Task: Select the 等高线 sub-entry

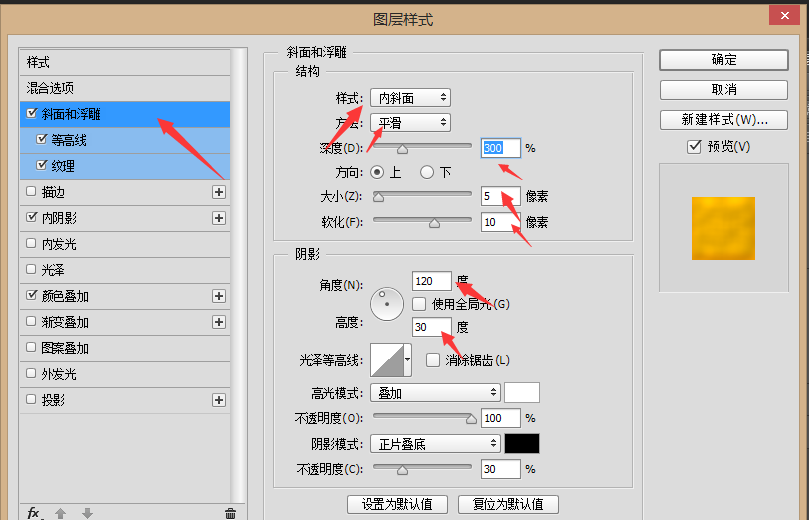Action: click(x=125, y=140)
